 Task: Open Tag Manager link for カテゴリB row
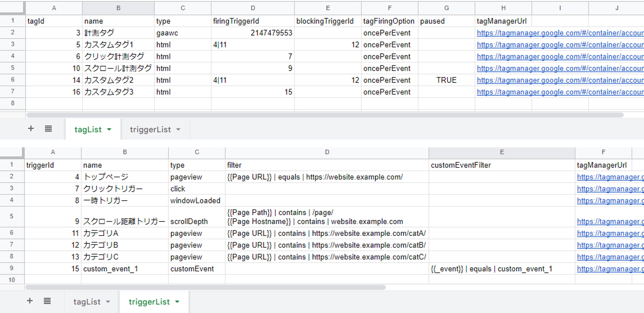tap(610, 245)
